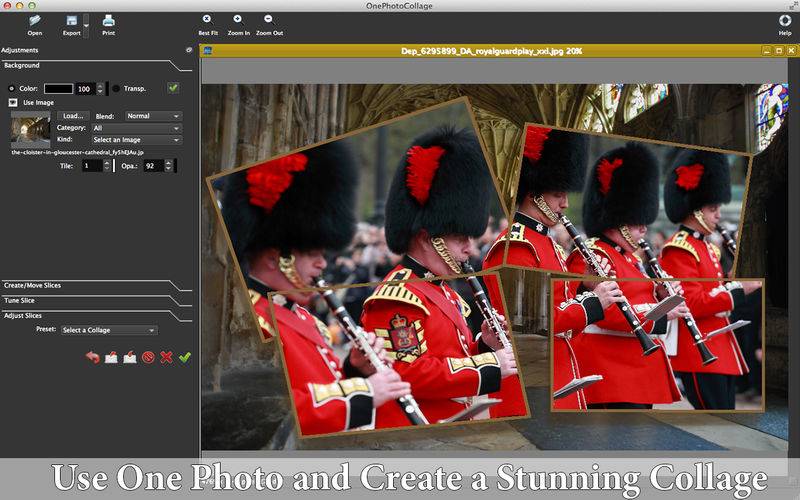Click the Print toolbar icon
The image size is (800, 500).
[108, 21]
